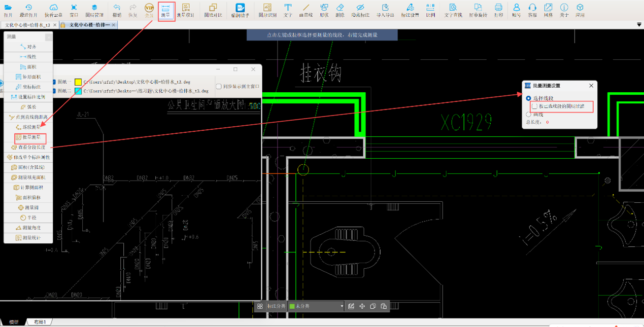
Task: Click the 图层管理 layer manager icon
Action: pyautogui.click(x=94, y=10)
